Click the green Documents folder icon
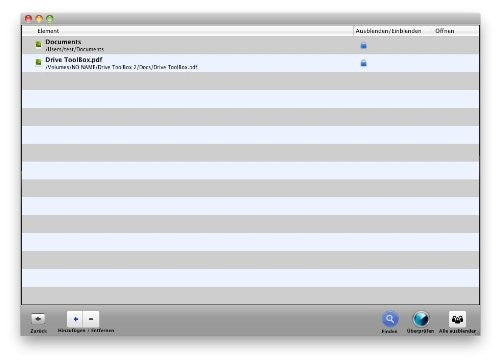Image resolution: width=500 pixels, height=363 pixels. (x=38, y=44)
